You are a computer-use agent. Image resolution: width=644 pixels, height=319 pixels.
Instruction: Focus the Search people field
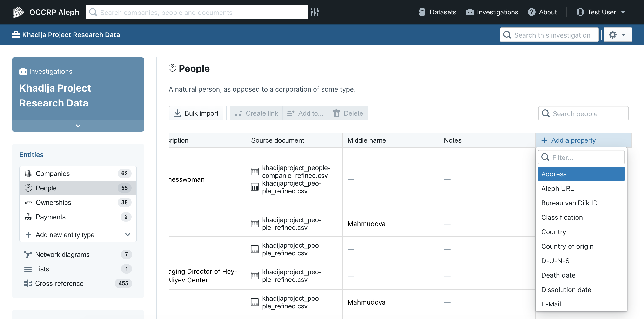click(x=583, y=113)
